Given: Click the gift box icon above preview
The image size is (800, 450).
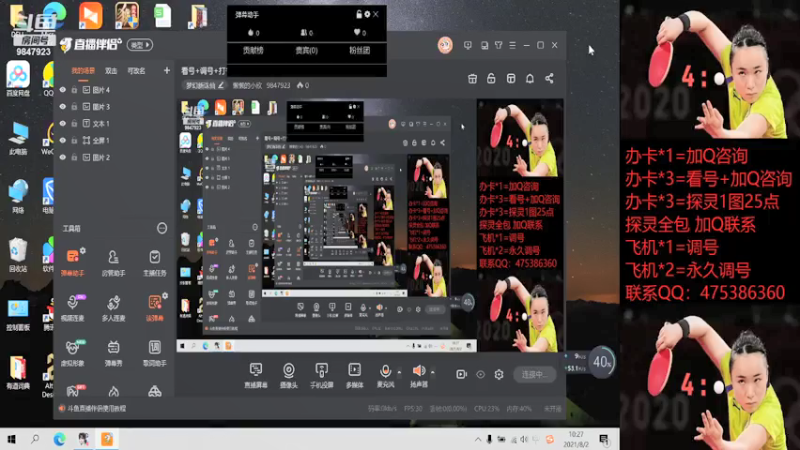Looking at the screenshot, I should click(472, 79).
